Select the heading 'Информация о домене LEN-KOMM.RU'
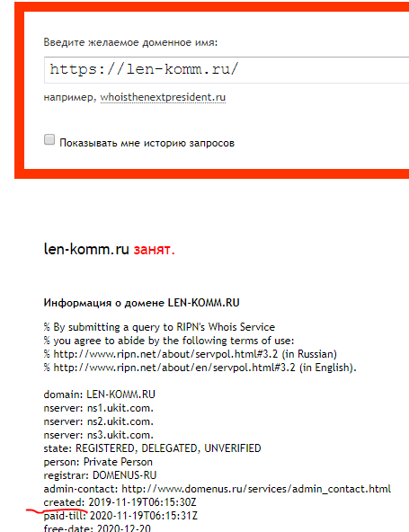409x532 pixels. 141,303
